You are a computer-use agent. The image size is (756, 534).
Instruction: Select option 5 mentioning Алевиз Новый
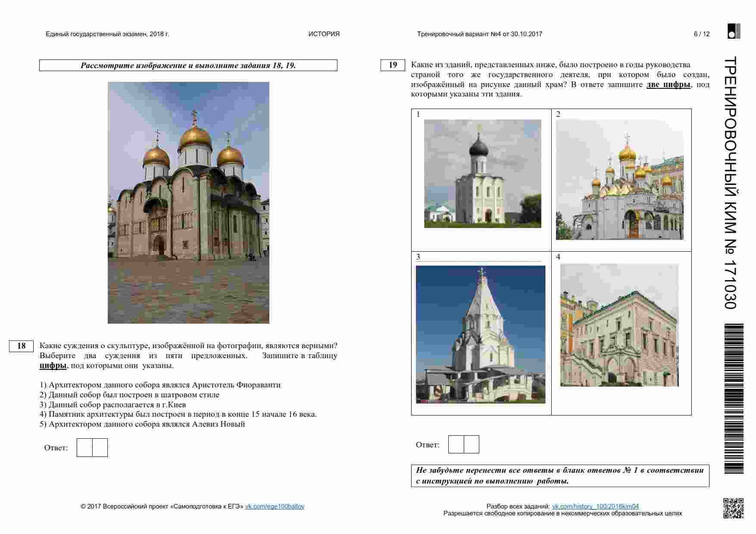point(142,424)
